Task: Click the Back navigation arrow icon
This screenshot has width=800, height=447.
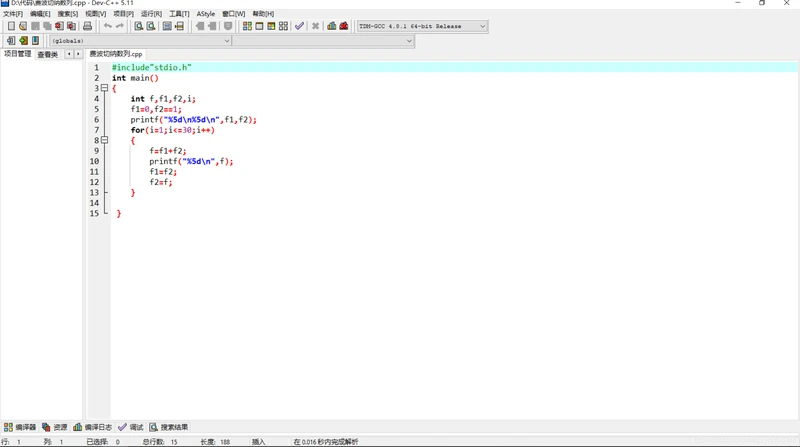Action: click(x=200, y=26)
